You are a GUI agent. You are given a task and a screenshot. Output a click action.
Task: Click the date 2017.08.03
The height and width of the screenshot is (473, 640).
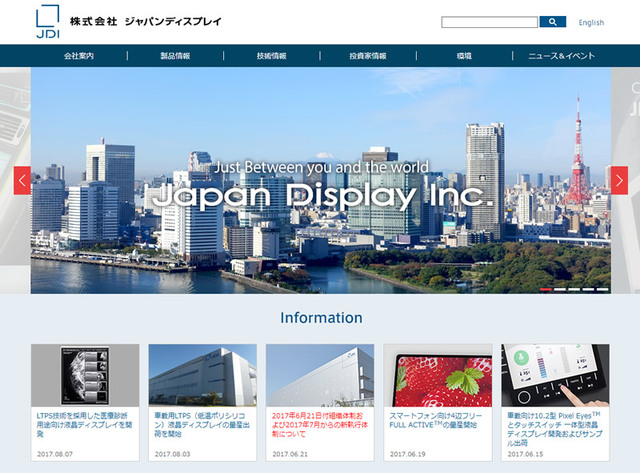click(x=172, y=454)
